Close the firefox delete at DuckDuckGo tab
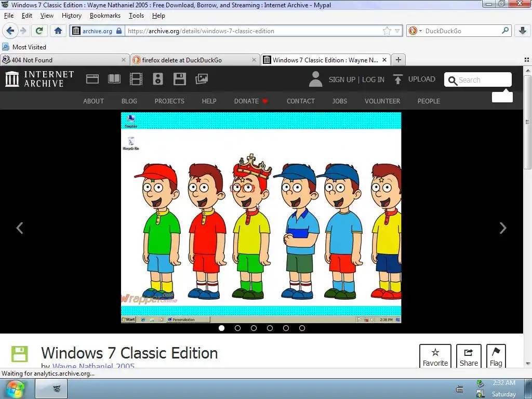 click(254, 60)
